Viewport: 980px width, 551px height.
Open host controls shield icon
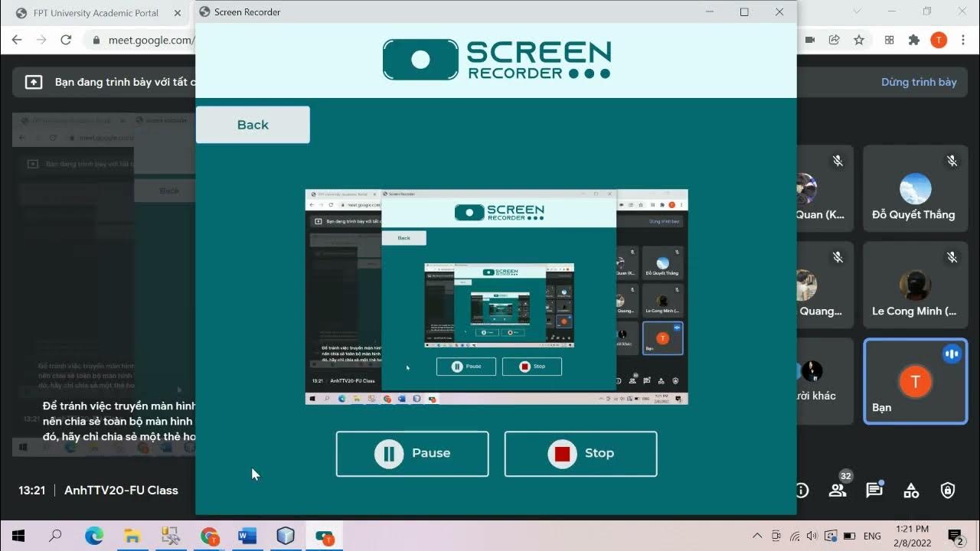948,491
